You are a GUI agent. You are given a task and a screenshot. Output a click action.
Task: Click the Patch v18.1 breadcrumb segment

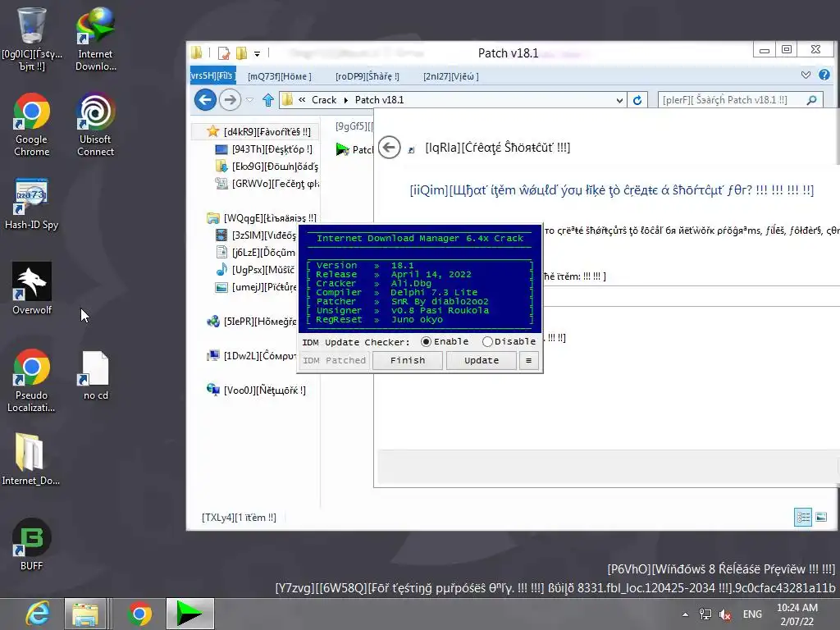coord(379,100)
